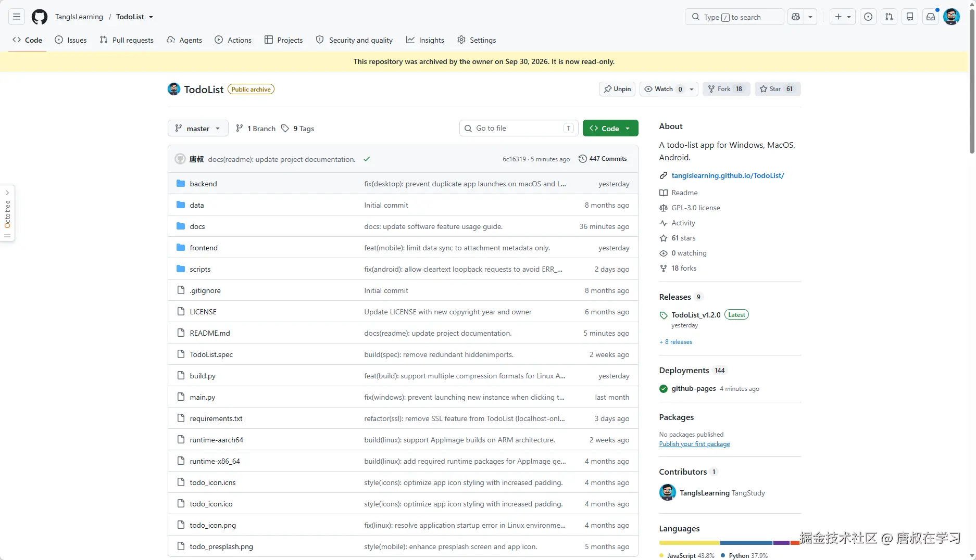Expand the green Code dropdown button
Viewport: 976px width, 560px height.
point(610,129)
